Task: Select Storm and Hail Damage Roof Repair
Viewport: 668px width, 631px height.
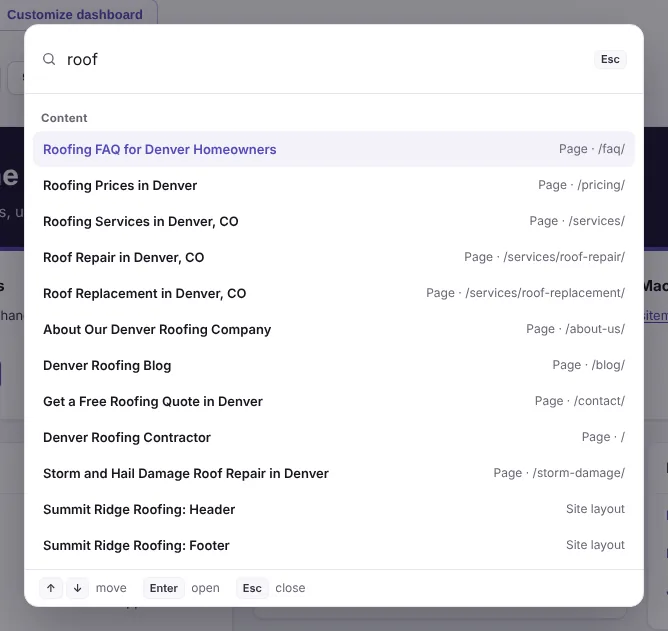Action: tap(334, 473)
